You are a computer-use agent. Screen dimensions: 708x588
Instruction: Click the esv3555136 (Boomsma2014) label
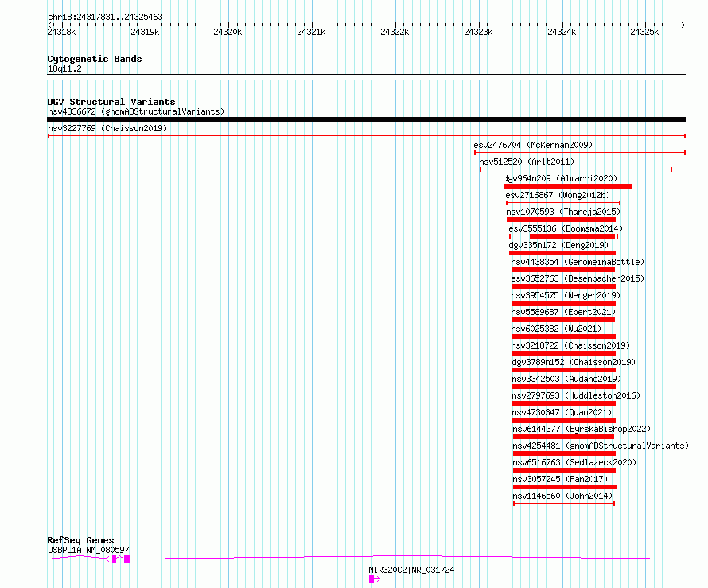coord(566,228)
